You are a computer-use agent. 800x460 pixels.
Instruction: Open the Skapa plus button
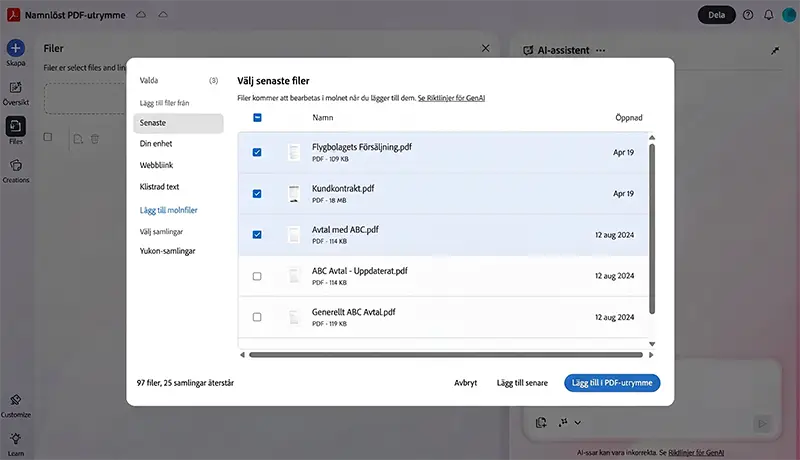[x=15, y=48]
